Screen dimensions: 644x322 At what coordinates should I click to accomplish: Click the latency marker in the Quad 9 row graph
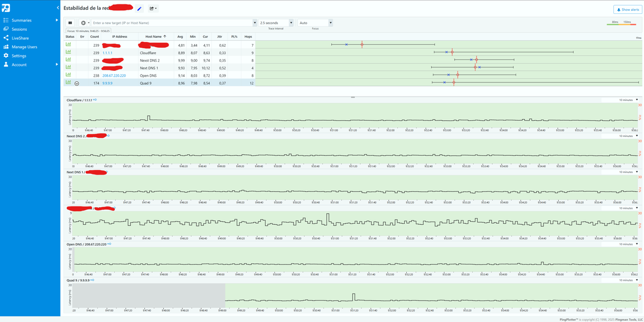click(x=453, y=82)
